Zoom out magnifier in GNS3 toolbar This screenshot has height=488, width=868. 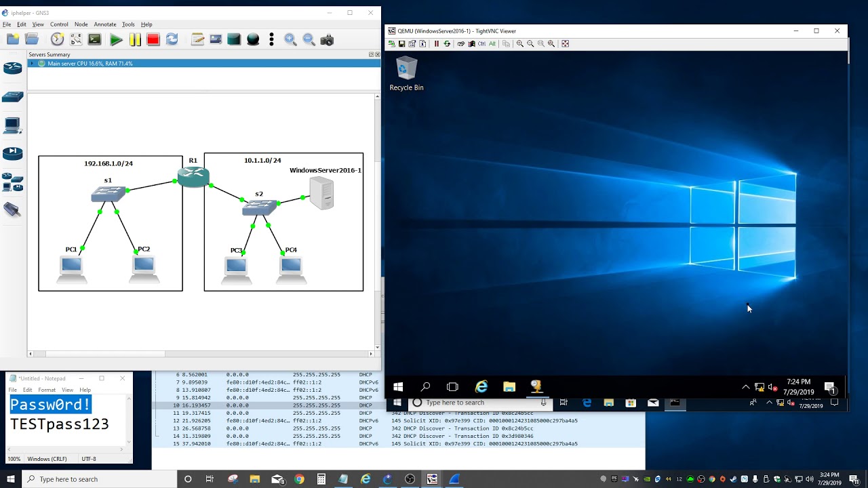coord(309,40)
